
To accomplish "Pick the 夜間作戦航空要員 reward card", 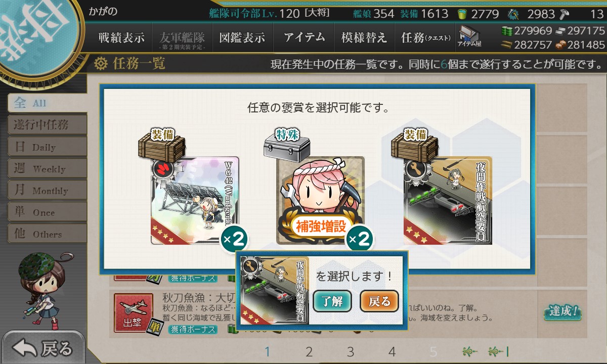I will click(x=448, y=200).
